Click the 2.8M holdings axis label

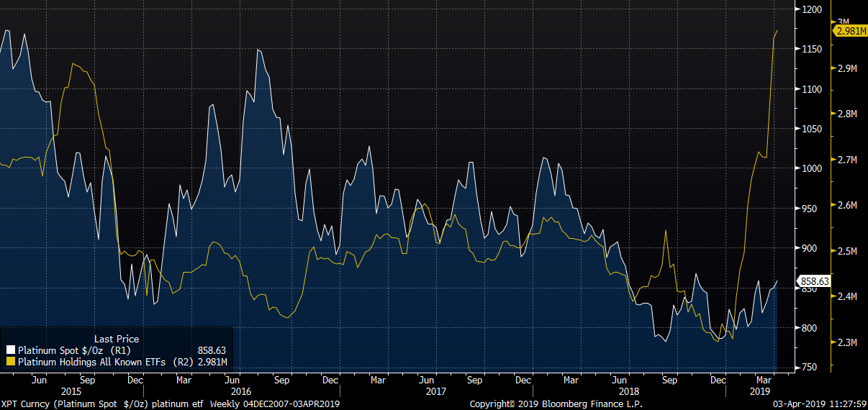click(849, 114)
